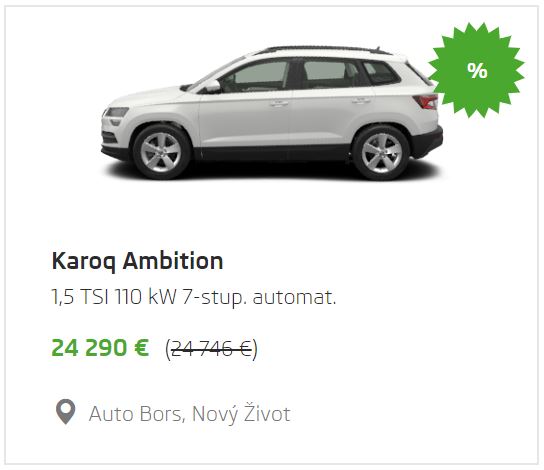Open Auto Bors, Nový Život dealer link

point(189,414)
